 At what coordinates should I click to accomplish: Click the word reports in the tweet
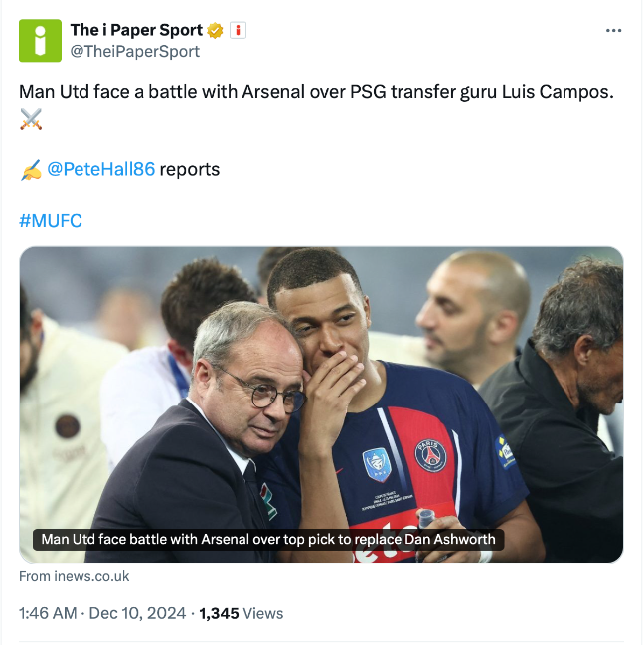pyautogui.click(x=190, y=169)
